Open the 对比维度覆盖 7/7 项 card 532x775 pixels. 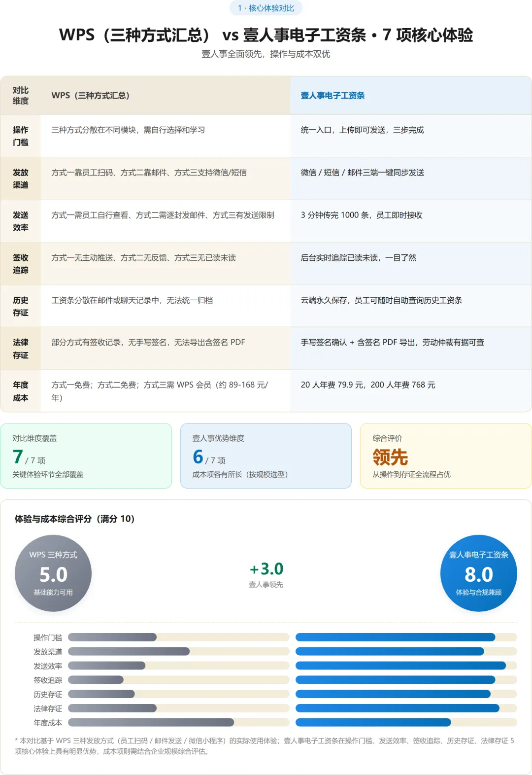tap(86, 456)
